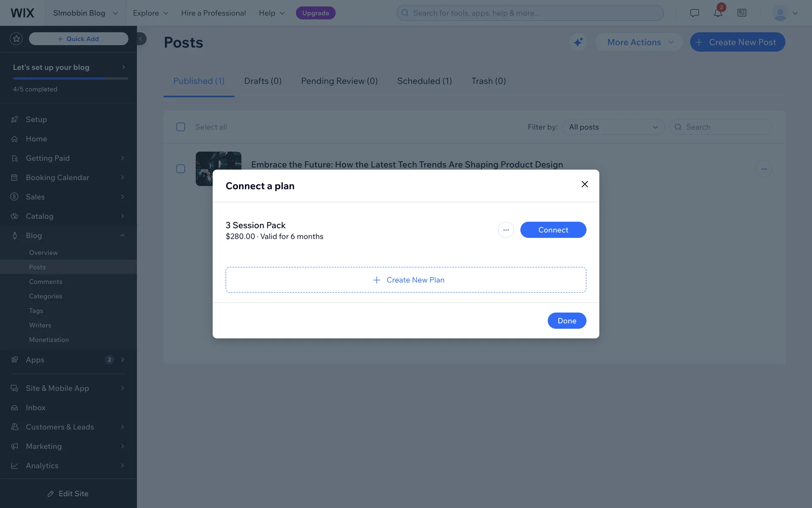Viewport: 812px width, 508px height.
Task: Open the Drafts (0) tab
Action: [x=263, y=81]
